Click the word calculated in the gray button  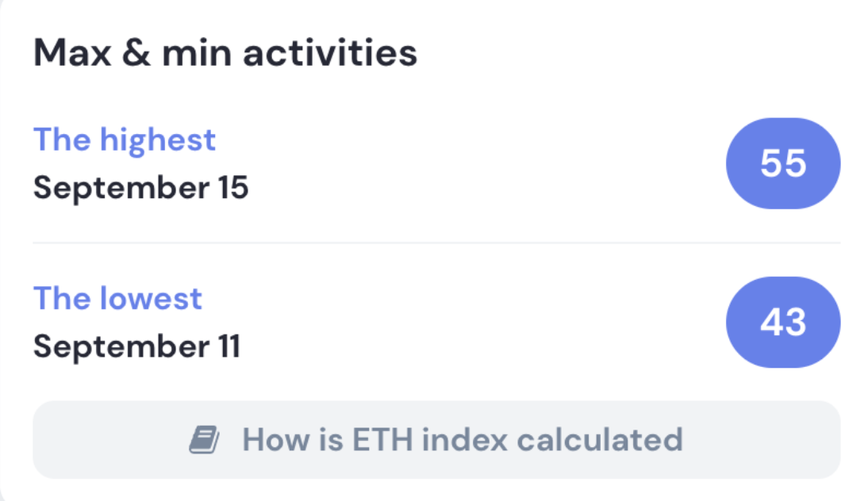click(x=600, y=440)
